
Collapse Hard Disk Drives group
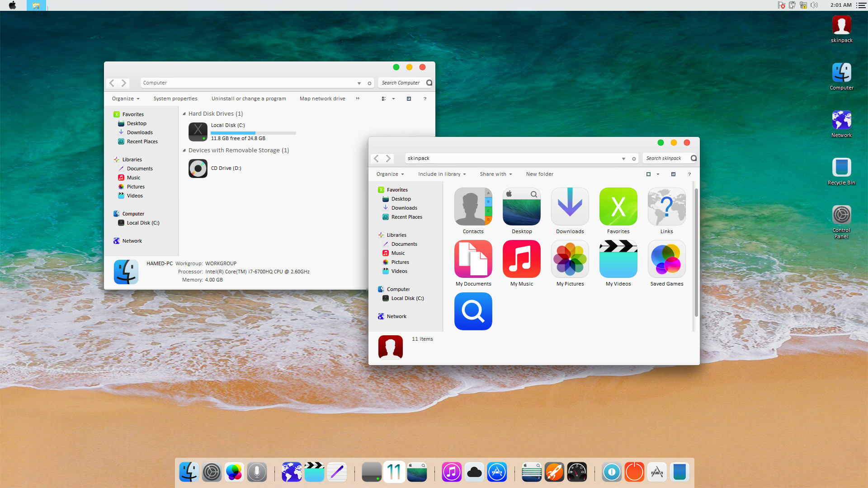tap(184, 114)
